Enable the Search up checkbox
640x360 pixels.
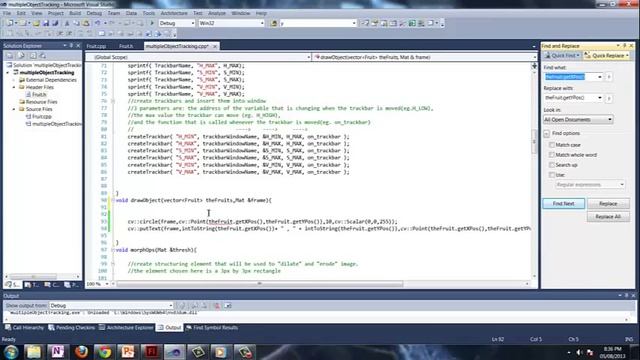552,165
